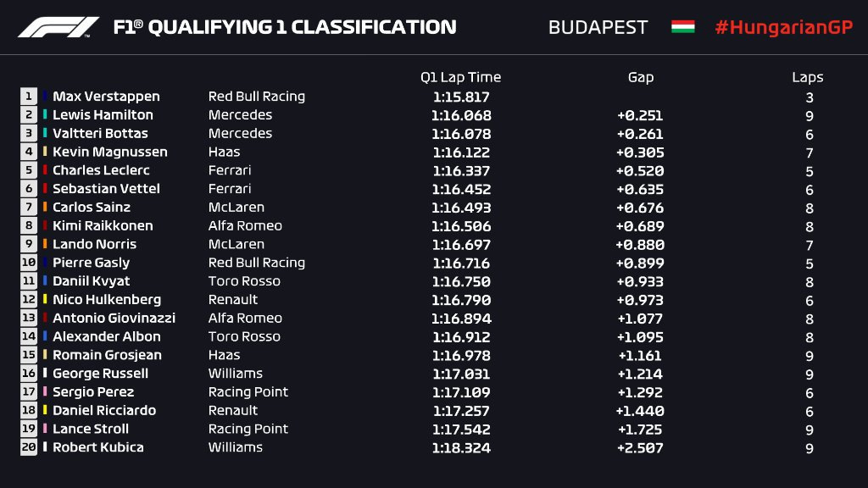This screenshot has height=488, width=868.
Task: Click the Q1 Lap Time column header
Action: pos(460,77)
